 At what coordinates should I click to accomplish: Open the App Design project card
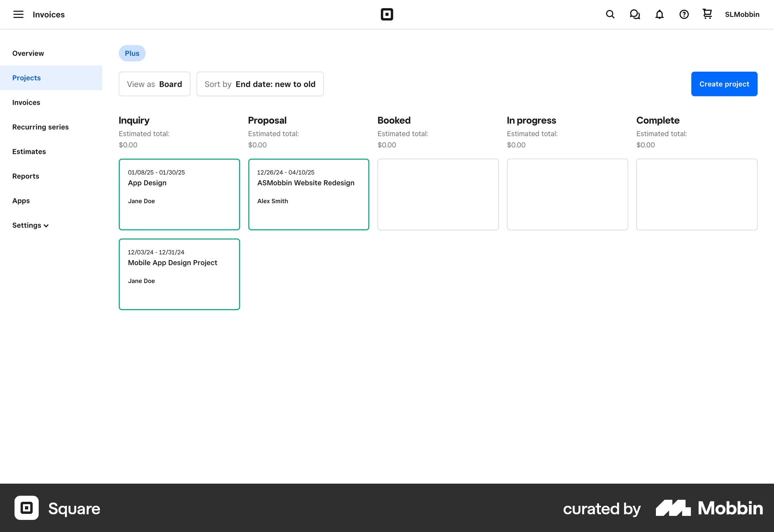[179, 194]
